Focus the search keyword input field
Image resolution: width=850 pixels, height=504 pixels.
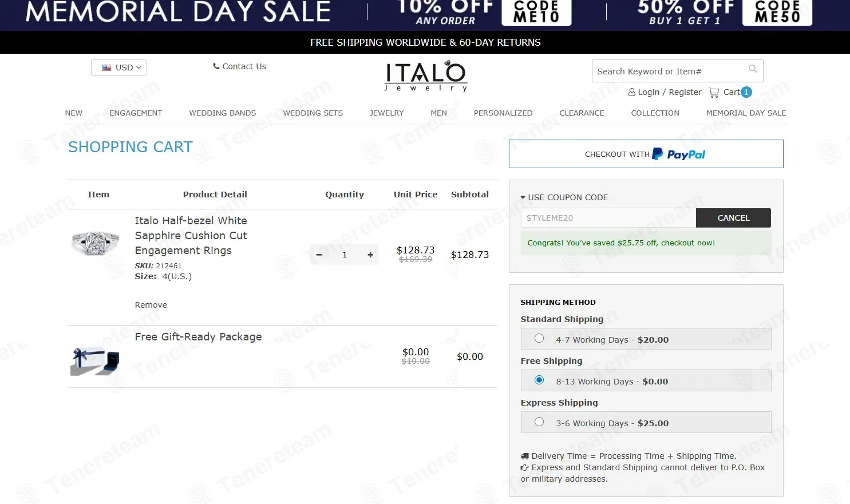pos(669,72)
